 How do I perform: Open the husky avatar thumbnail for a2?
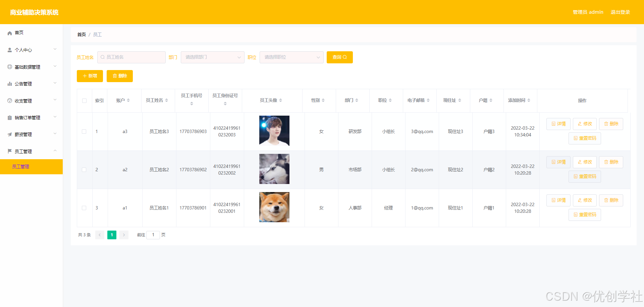274,169
